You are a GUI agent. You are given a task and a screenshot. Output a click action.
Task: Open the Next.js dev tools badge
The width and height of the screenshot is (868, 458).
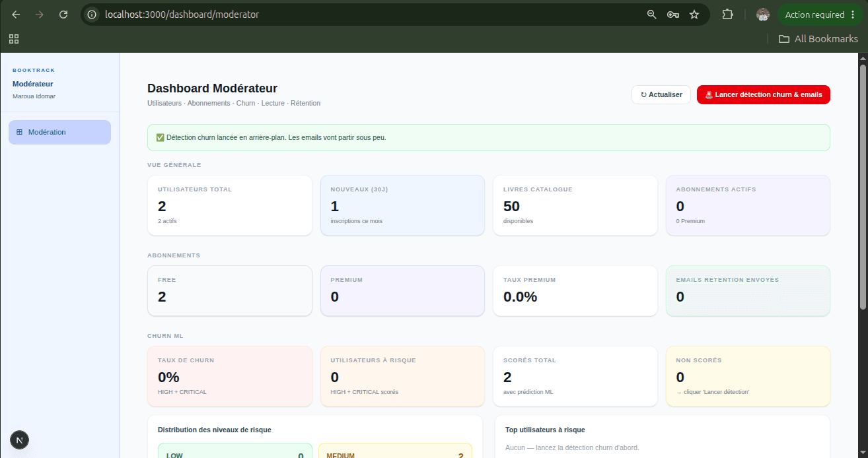point(20,440)
